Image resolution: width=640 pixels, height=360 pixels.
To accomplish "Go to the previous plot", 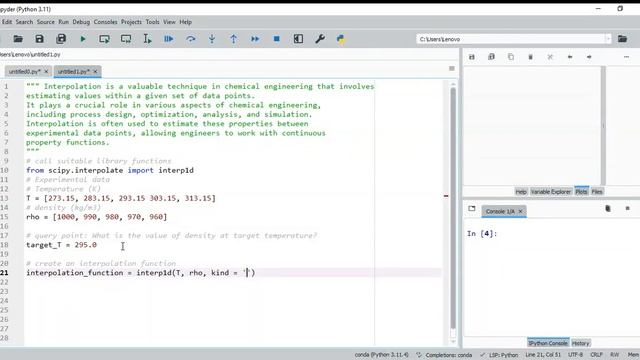I will 570,57.
